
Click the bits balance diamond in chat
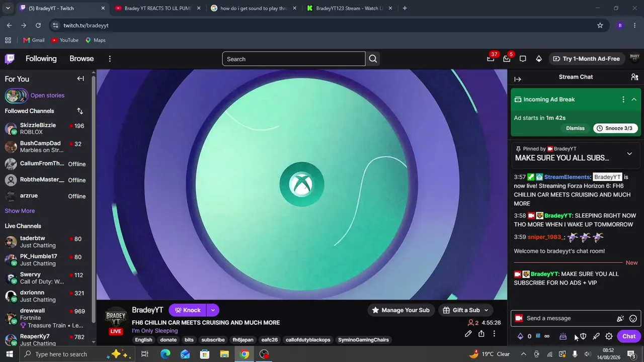point(520,336)
